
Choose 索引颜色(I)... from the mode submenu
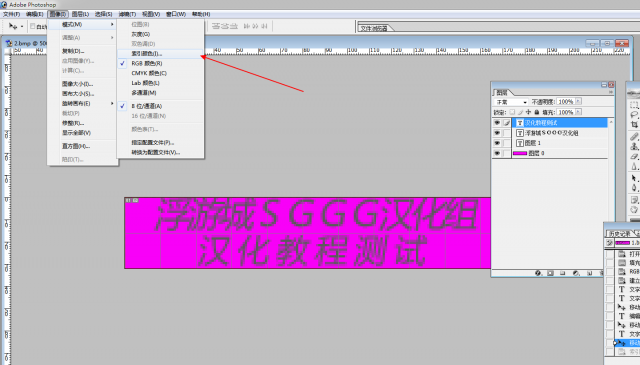click(x=160, y=53)
